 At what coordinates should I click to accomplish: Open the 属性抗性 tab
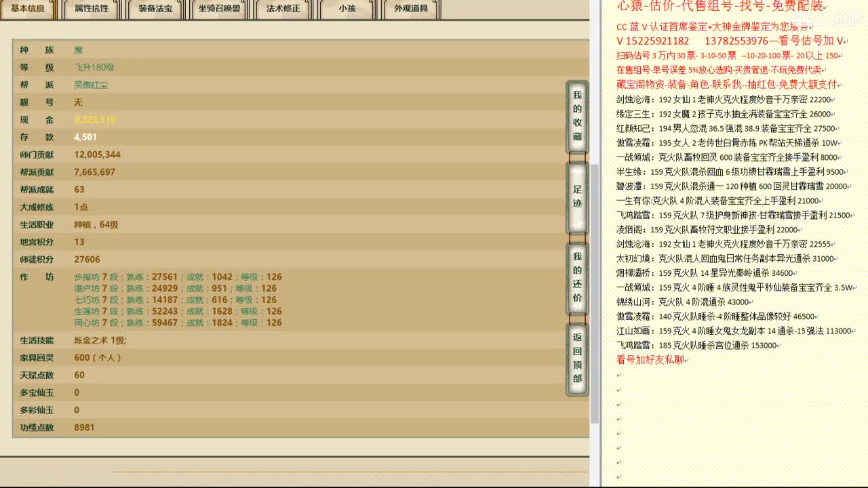click(92, 9)
